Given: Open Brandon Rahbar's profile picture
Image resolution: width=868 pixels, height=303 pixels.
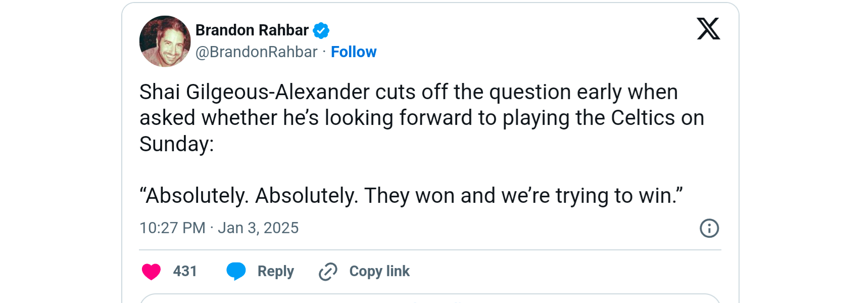Looking at the screenshot, I should pyautogui.click(x=165, y=41).
